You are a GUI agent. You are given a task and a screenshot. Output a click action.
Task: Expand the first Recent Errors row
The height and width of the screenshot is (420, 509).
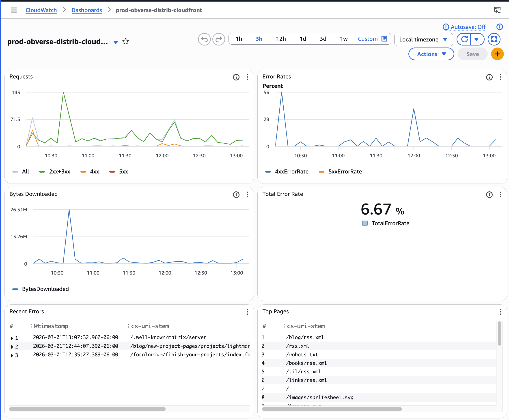pos(12,338)
